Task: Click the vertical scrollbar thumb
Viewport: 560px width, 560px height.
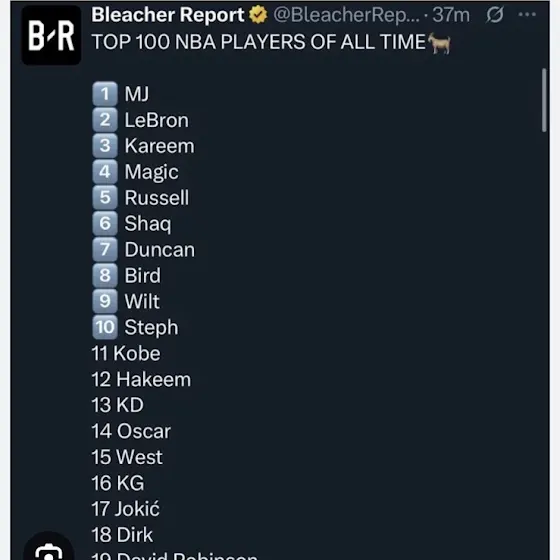Action: [x=544, y=100]
